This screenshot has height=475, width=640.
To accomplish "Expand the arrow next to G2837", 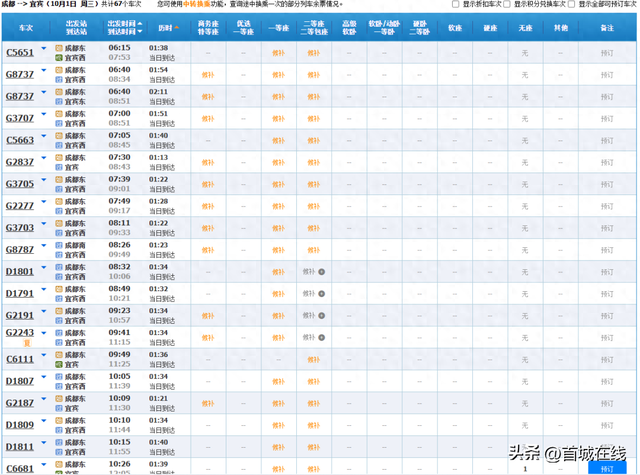I will (44, 158).
